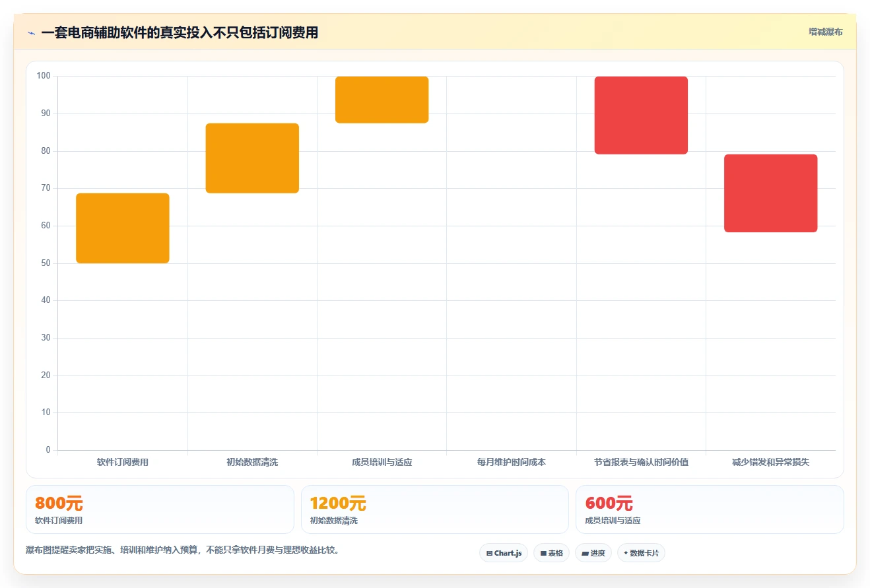The height and width of the screenshot is (588, 870).
Task: Click the 初始数据清洗 x-axis label
Action: 252,463
